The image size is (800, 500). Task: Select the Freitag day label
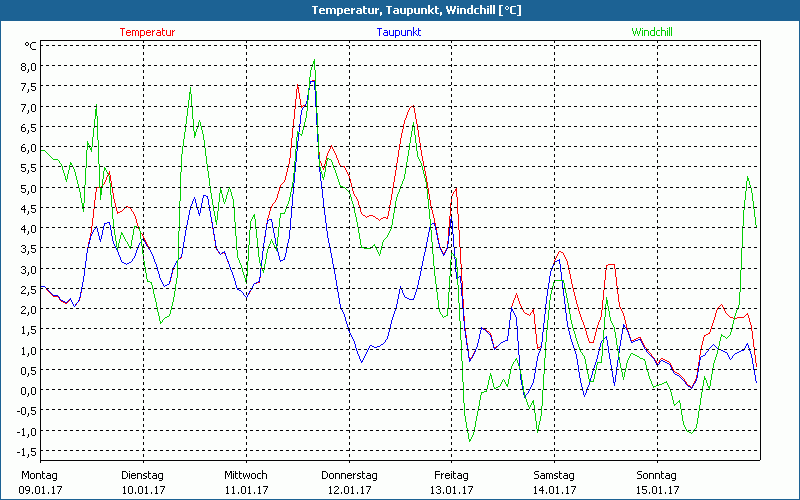point(451,475)
